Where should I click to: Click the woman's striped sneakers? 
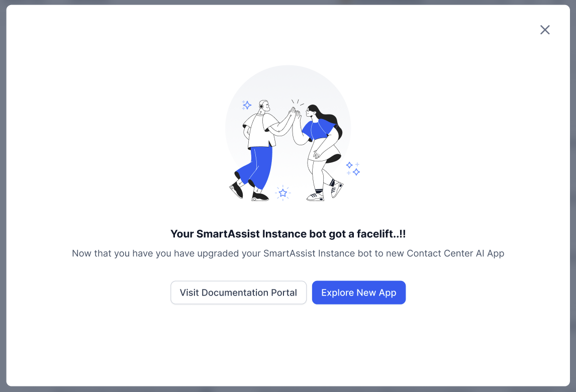(x=316, y=196)
